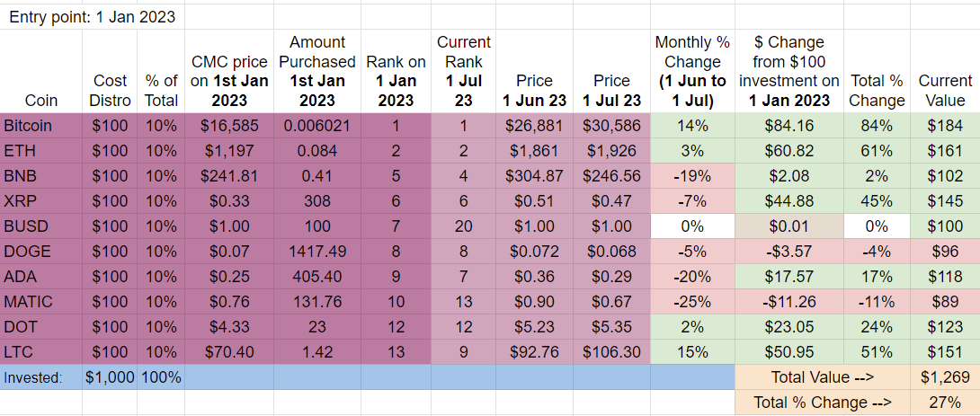Viewport: 980px width, 416px height.
Task: Select the XRP $ change $44.88 cell
Action: pos(789,201)
